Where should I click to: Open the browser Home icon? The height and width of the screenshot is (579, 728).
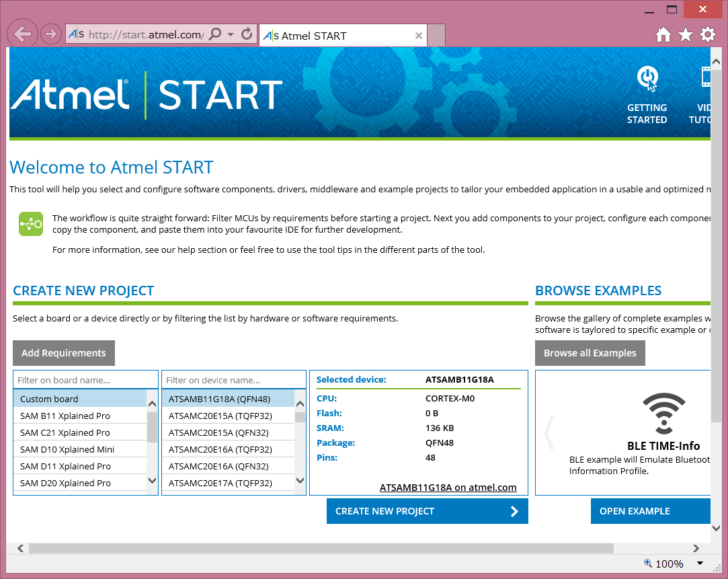663,35
